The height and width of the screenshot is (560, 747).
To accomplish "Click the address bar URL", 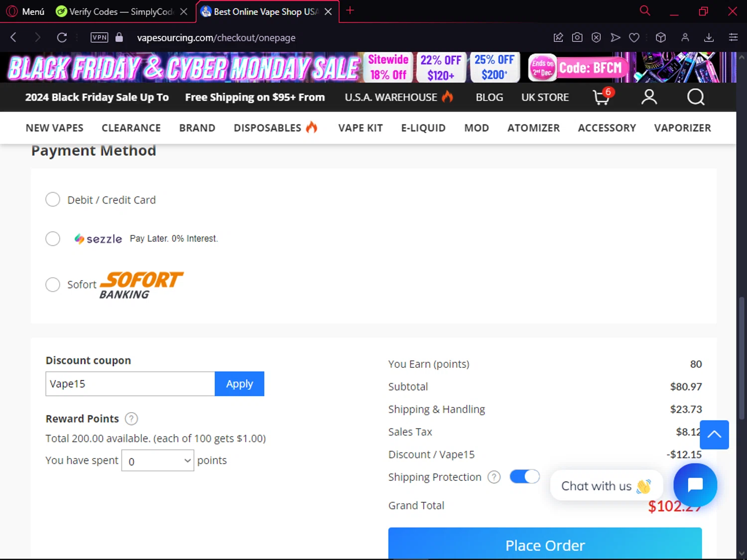I will pos(216,38).
